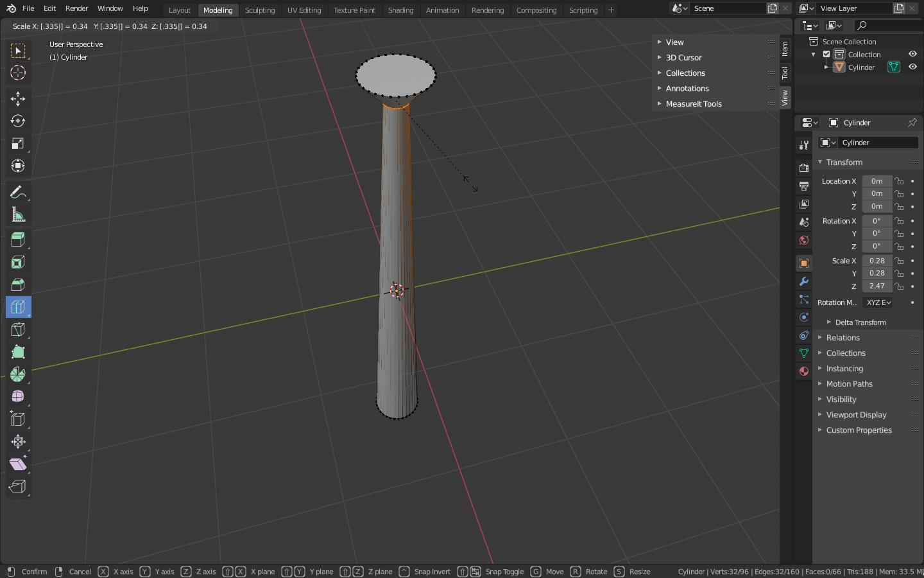Open Active Tool and Workspace properties tab

(x=804, y=145)
